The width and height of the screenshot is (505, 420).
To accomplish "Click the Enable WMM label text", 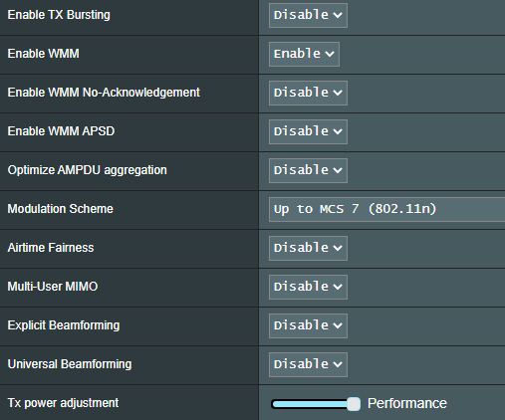I will point(44,54).
